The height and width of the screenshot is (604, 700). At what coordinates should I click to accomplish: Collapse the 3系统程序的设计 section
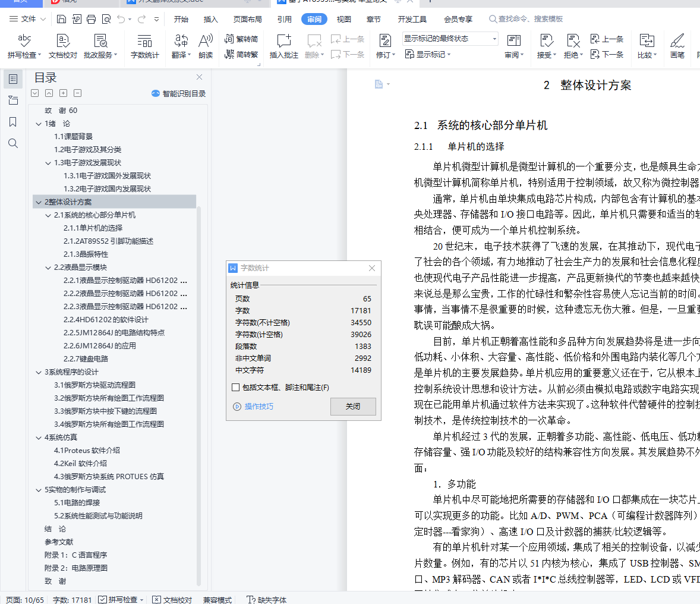click(x=39, y=372)
